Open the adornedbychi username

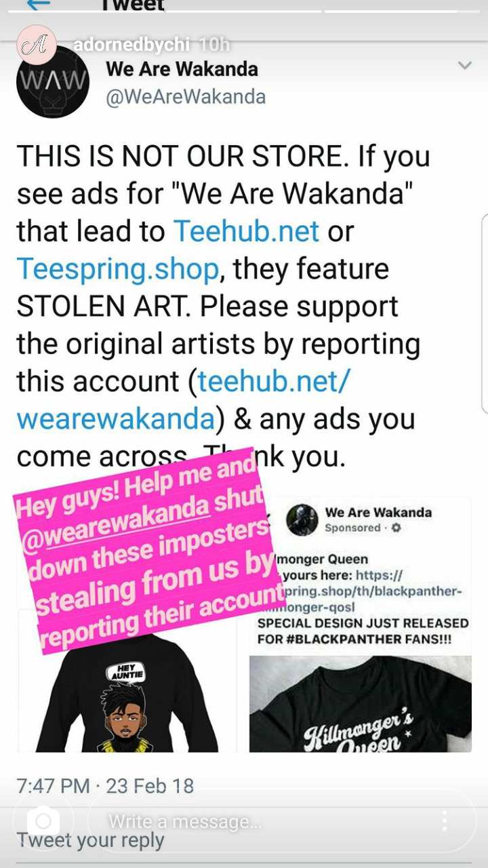[131, 45]
